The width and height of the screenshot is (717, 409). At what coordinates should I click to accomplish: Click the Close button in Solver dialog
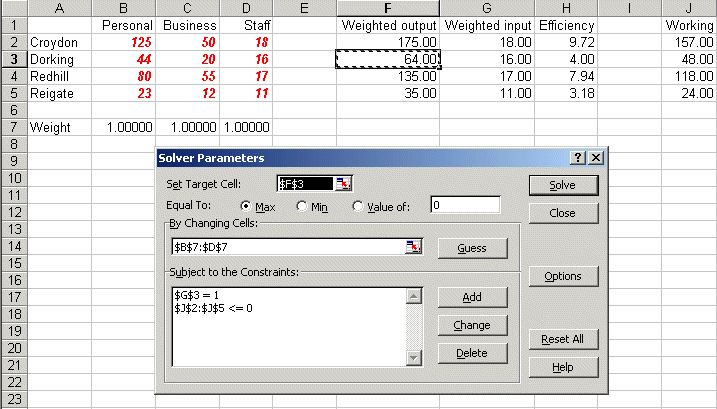(561, 213)
